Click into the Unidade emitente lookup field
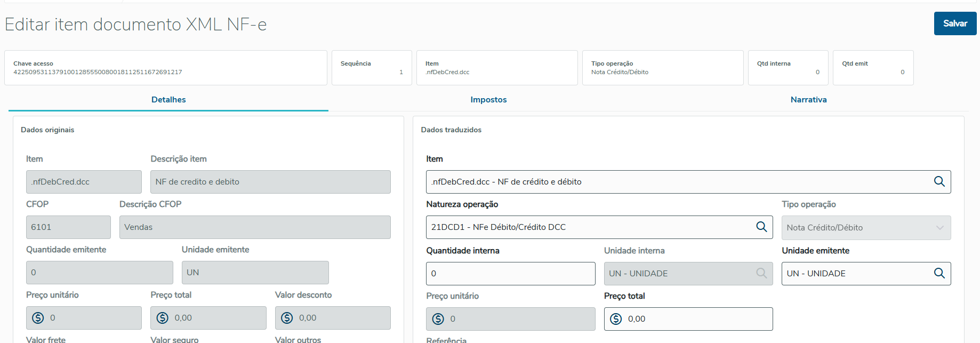The image size is (980, 343). tap(856, 274)
